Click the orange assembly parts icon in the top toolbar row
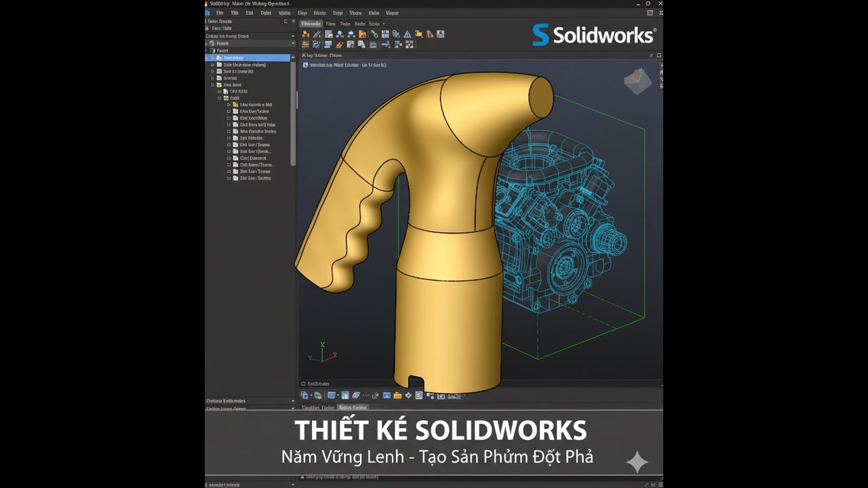This screenshot has height=488, width=868. click(x=305, y=34)
